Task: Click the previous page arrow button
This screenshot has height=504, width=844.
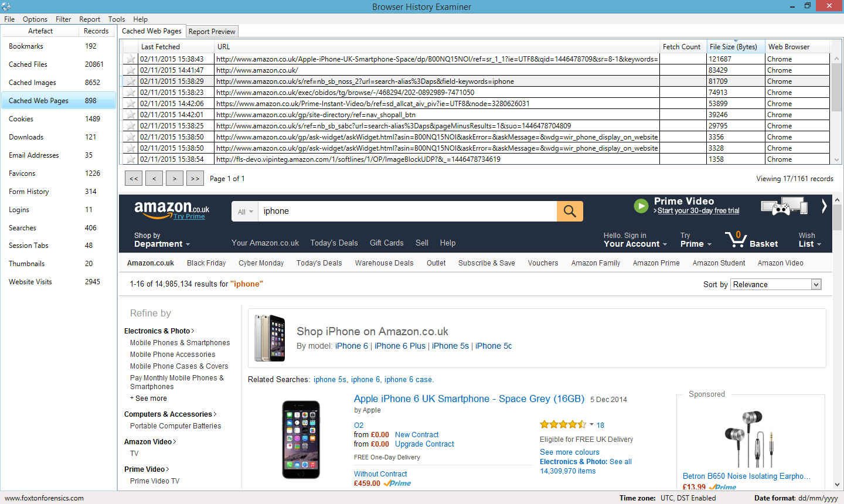Action: (154, 179)
